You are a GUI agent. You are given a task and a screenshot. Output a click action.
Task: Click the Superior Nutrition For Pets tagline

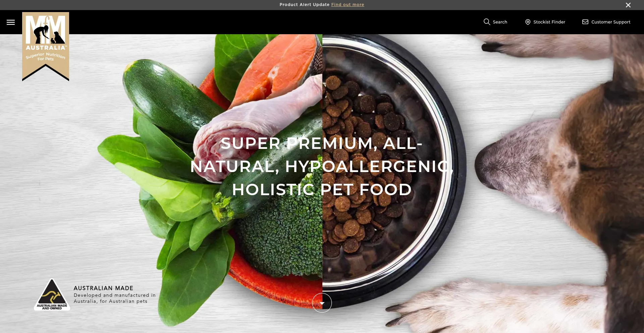[x=46, y=56]
